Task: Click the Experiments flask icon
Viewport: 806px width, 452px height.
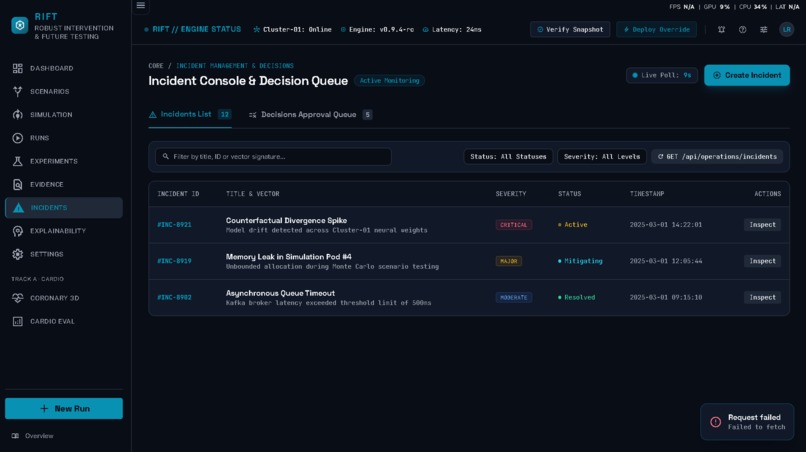Action: coord(17,161)
